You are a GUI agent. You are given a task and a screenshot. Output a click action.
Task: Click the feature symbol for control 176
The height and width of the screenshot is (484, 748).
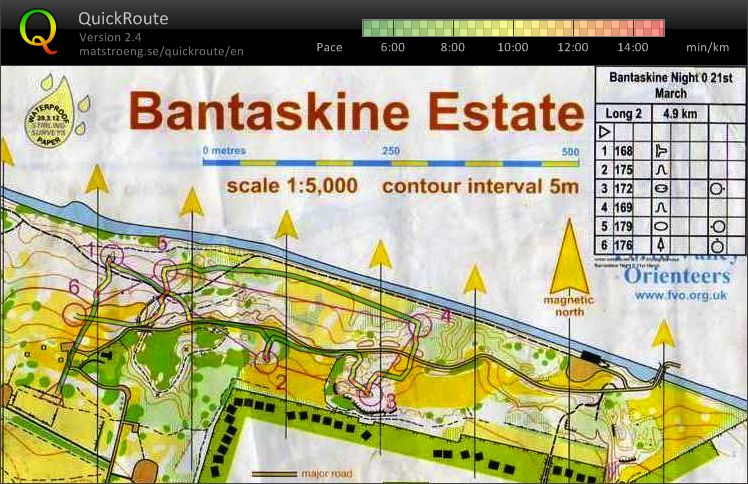click(x=661, y=245)
